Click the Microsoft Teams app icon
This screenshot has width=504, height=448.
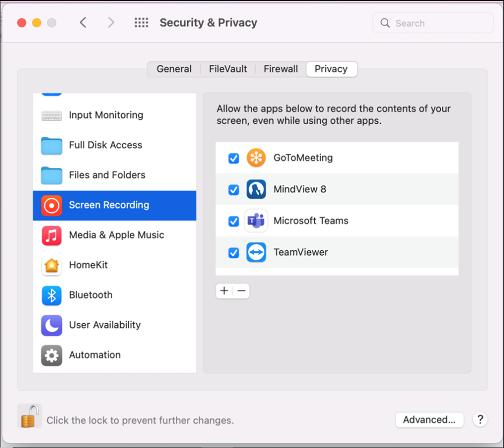pyautogui.click(x=256, y=221)
